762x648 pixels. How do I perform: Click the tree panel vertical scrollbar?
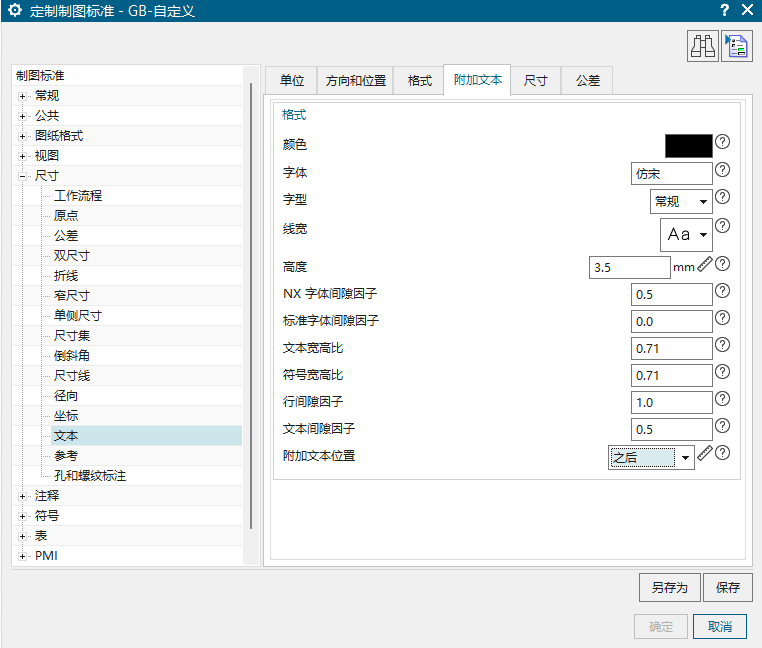coord(251,306)
